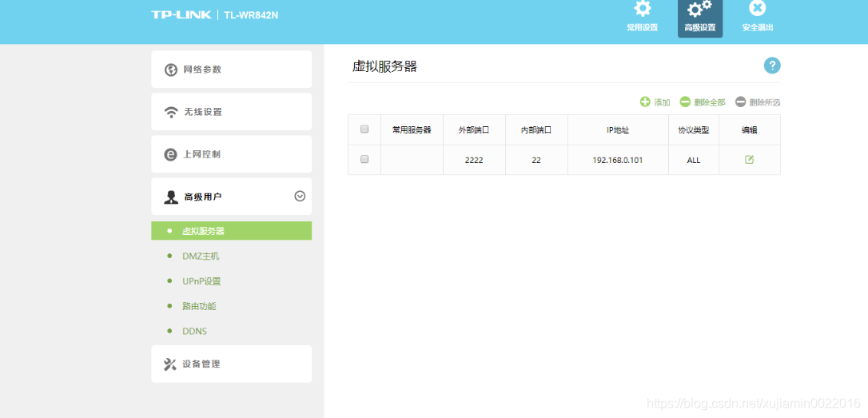The width and height of the screenshot is (868, 418).
Task: Click the external port value 2222
Action: click(475, 160)
